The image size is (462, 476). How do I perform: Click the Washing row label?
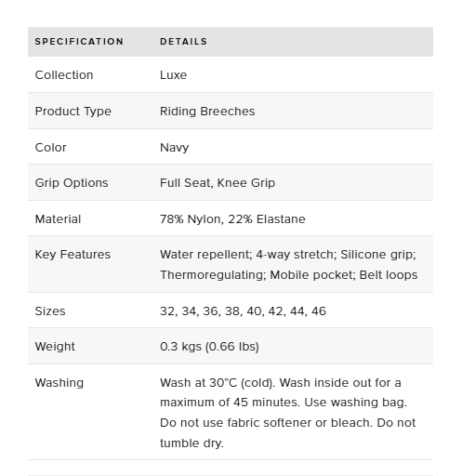coord(59,383)
